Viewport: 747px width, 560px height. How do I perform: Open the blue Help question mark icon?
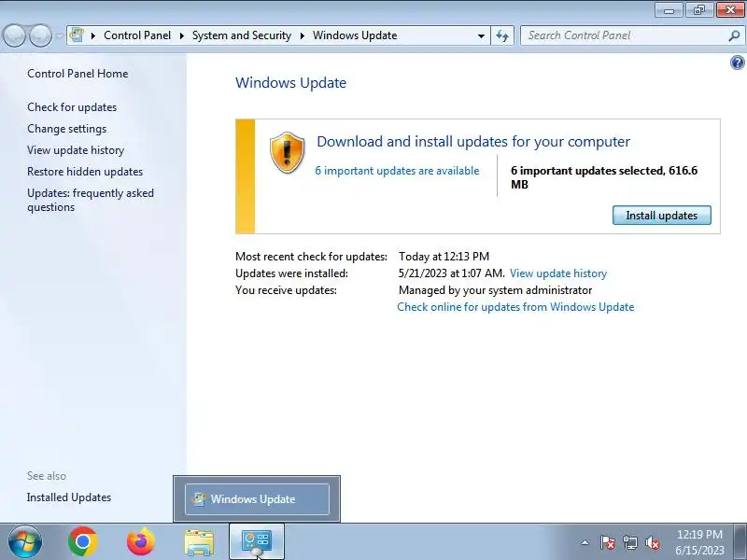pos(737,63)
